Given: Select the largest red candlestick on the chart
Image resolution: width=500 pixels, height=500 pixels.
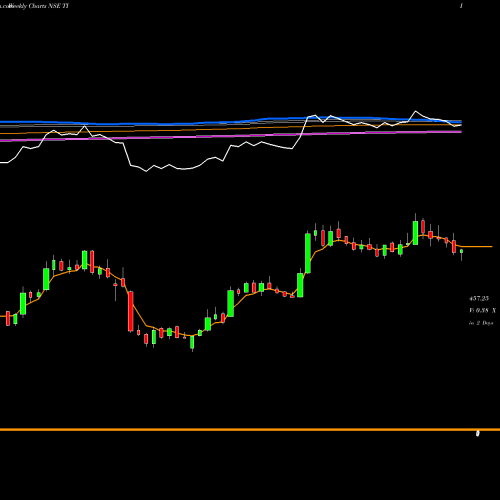Looking at the screenshot, I should (131, 311).
